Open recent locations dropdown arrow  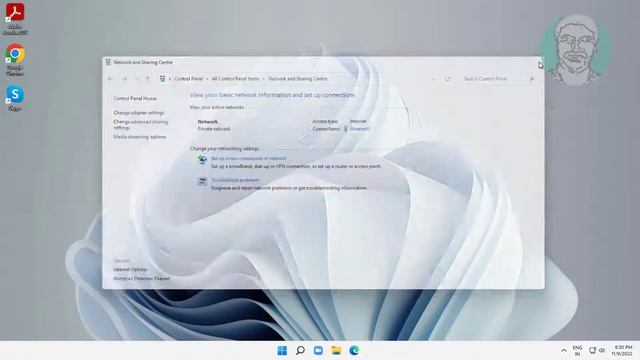[x=136, y=79]
